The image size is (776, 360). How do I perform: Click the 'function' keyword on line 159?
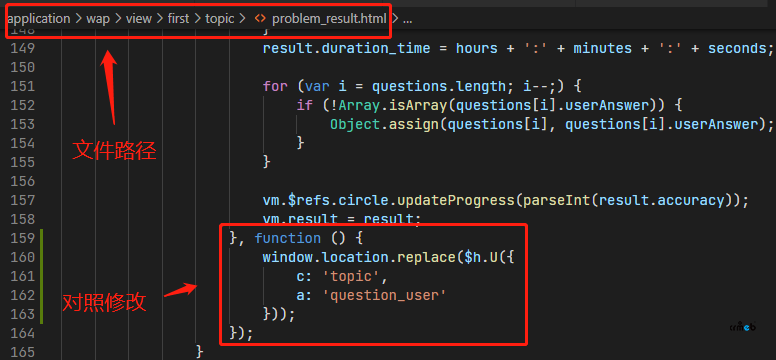coord(288,239)
